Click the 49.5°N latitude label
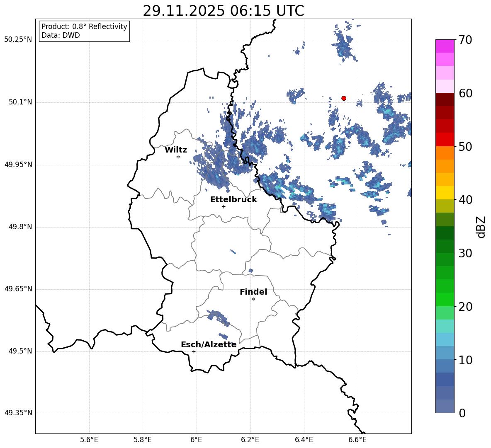Viewport: 491px width, 448px height. (20, 351)
